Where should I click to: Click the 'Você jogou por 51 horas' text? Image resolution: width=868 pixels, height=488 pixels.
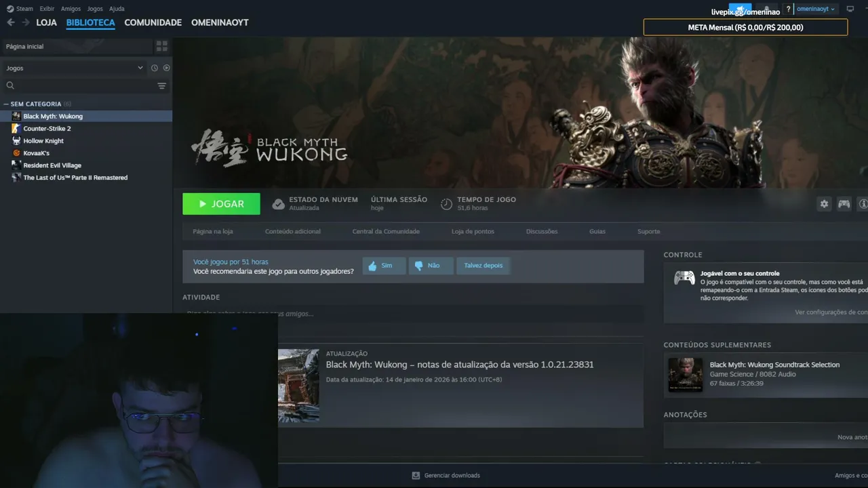tap(231, 262)
